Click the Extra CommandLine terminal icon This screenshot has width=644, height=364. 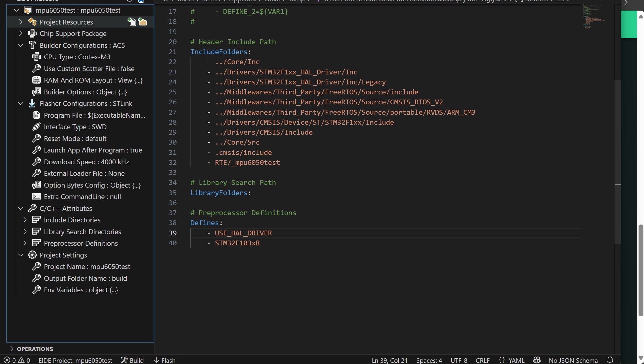point(37,196)
